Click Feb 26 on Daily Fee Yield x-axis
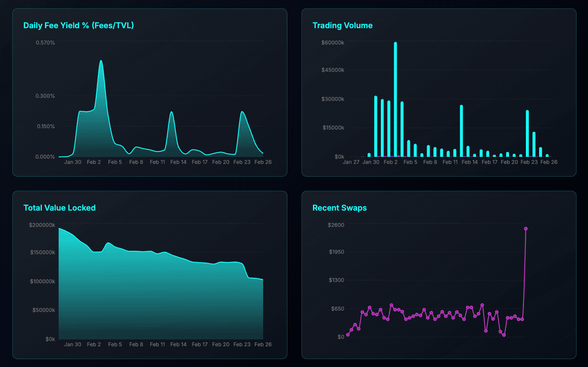Screen dimensions: 588x367 tap(263, 162)
